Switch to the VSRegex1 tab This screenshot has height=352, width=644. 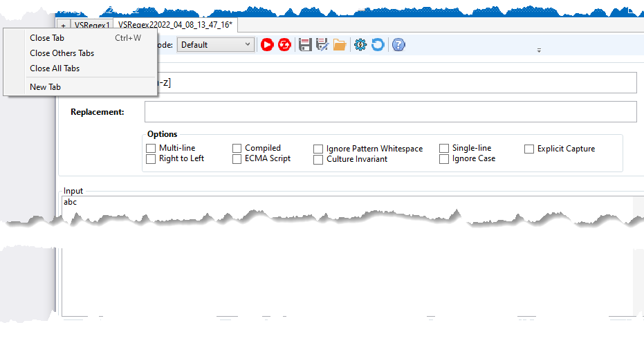tap(92, 25)
